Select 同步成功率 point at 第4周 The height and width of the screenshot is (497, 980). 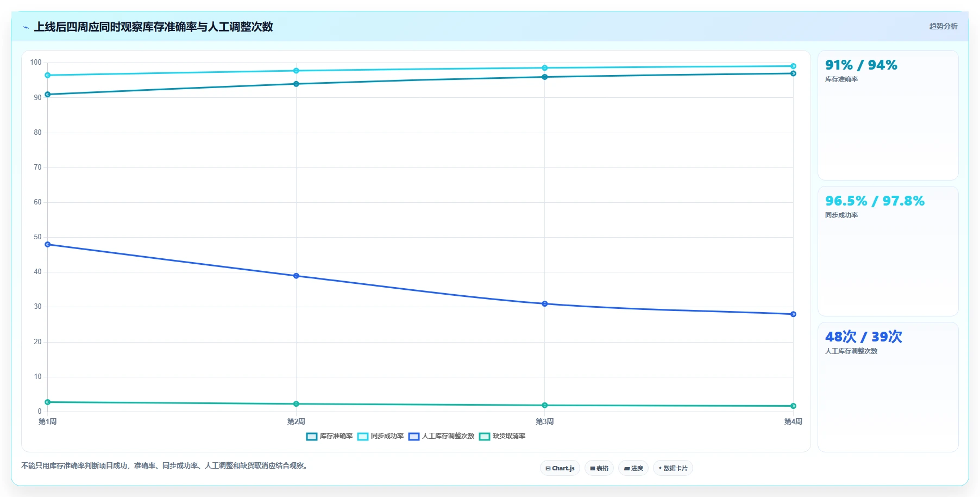pos(793,66)
